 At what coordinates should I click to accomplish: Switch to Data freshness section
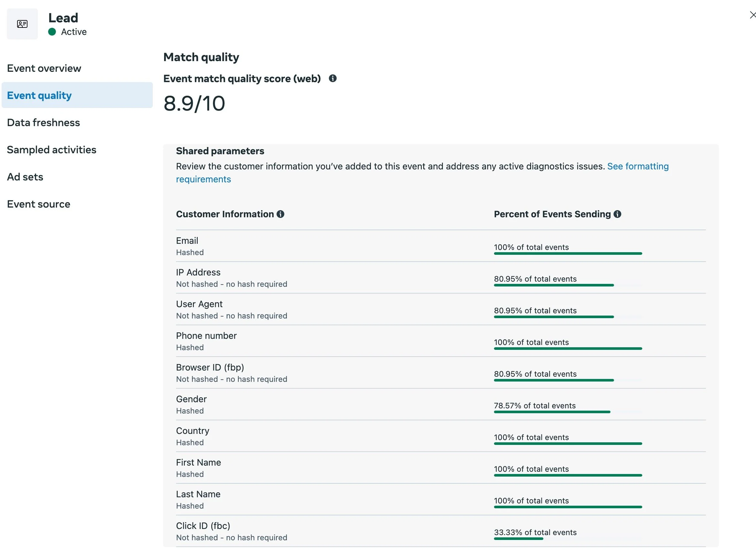click(x=43, y=123)
